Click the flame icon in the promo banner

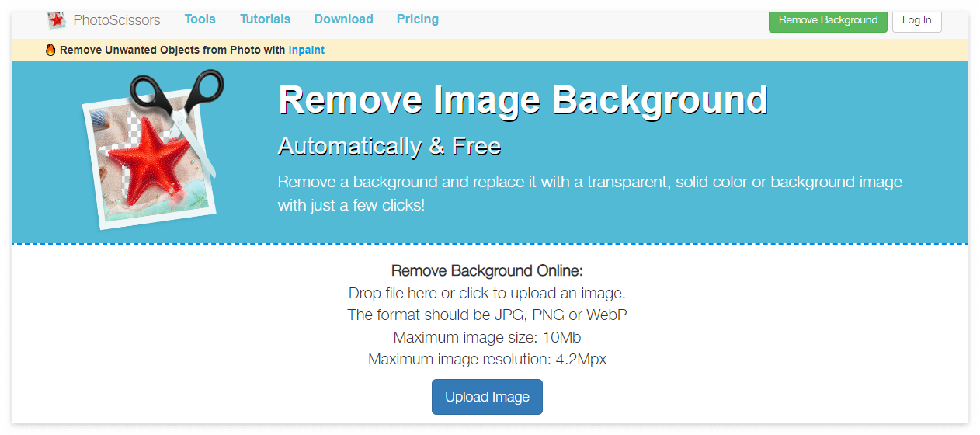click(50, 50)
